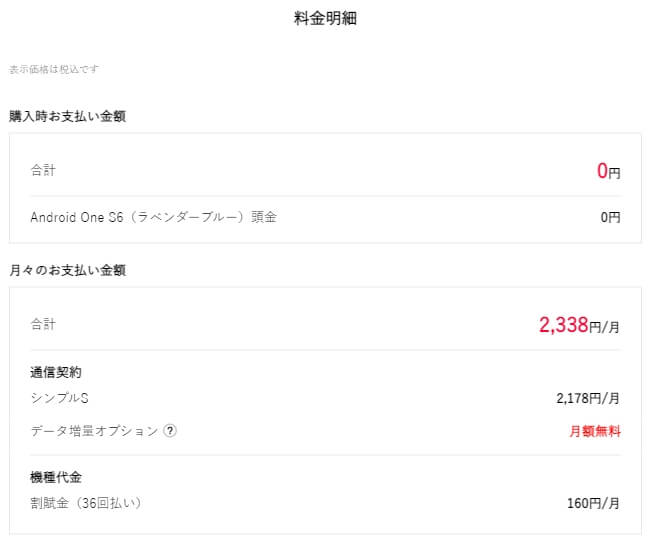651x538 pixels.
Task: Click the データ増量オプション label
Action: (x=94, y=431)
